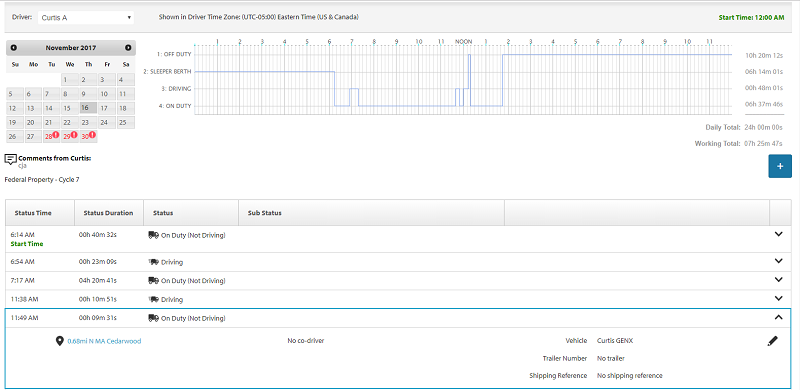Click the 00h 48m 01s driving total
The height and width of the screenshot is (390, 800).
tap(764, 88)
